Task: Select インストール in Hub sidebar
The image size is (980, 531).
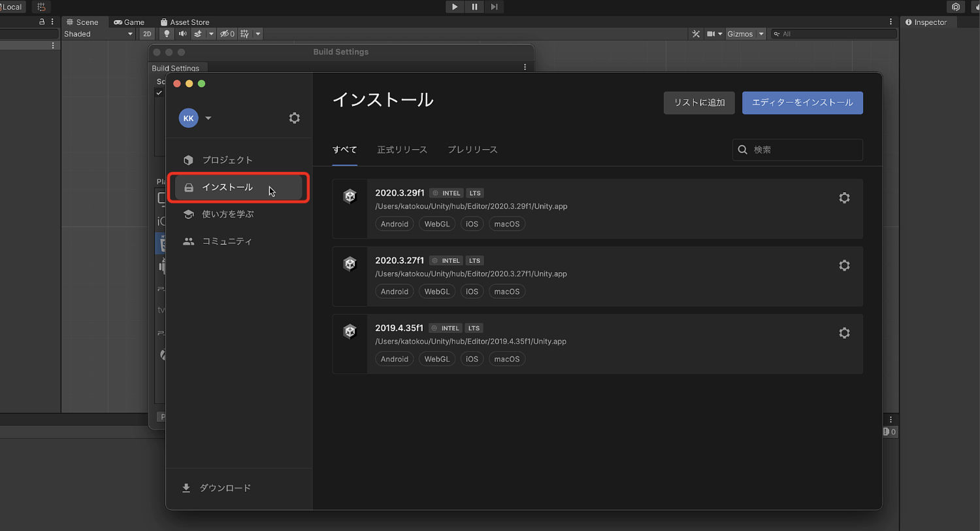Action: coord(238,188)
